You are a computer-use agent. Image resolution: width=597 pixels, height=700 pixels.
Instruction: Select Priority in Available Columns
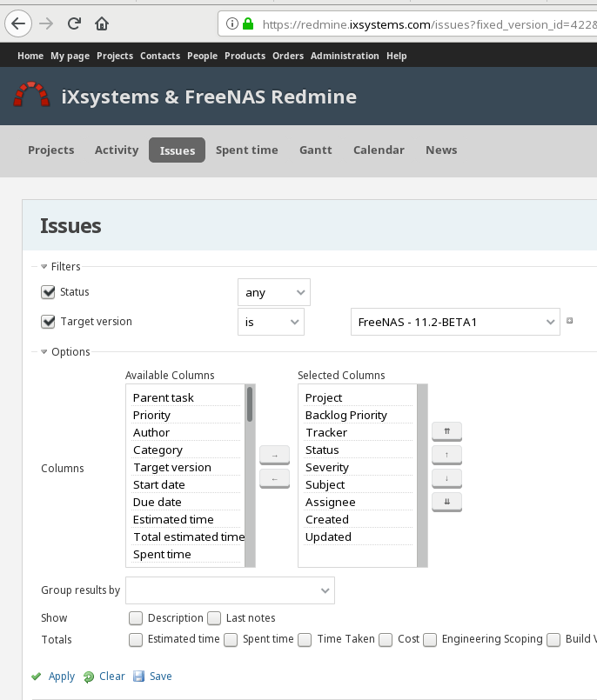tap(186, 415)
